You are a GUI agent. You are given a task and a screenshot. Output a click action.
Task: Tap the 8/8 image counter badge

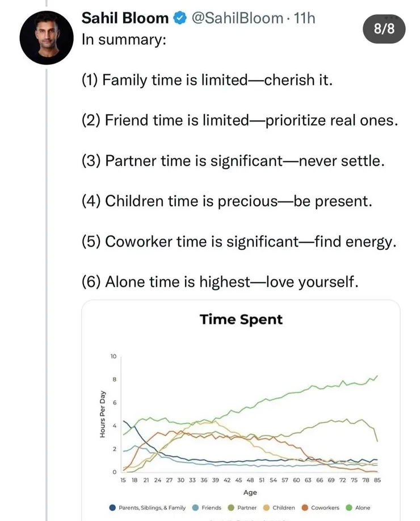pyautogui.click(x=384, y=29)
